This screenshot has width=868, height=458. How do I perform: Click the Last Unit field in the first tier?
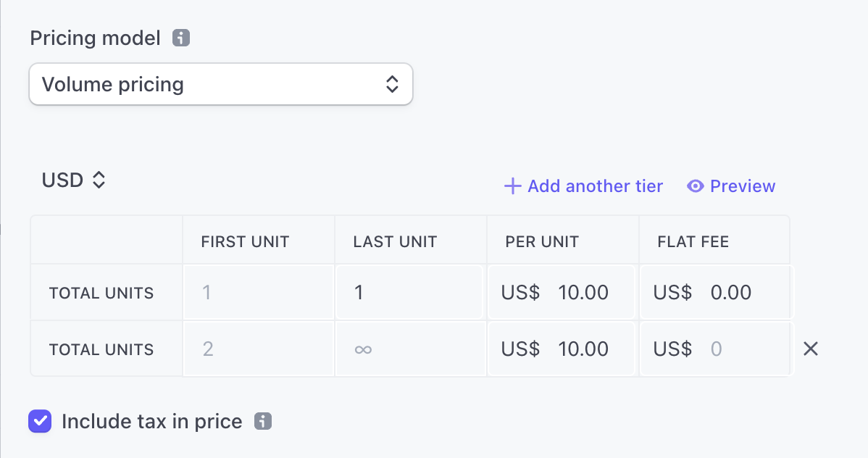point(409,293)
